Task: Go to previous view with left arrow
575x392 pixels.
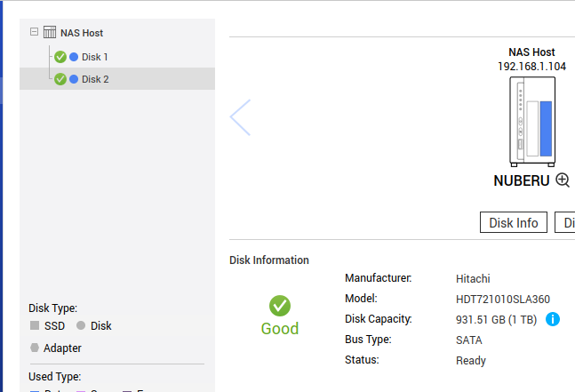Action: [x=240, y=117]
